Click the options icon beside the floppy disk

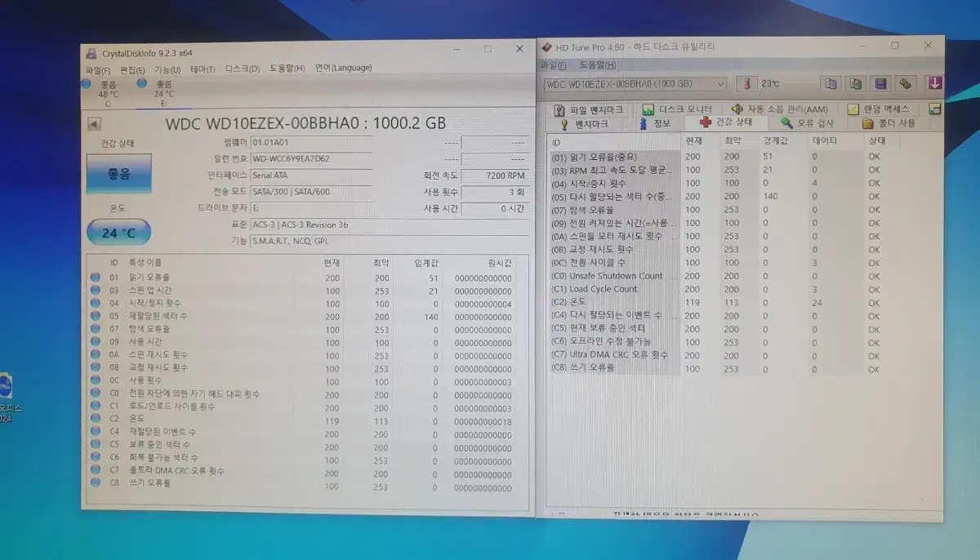coord(905,84)
